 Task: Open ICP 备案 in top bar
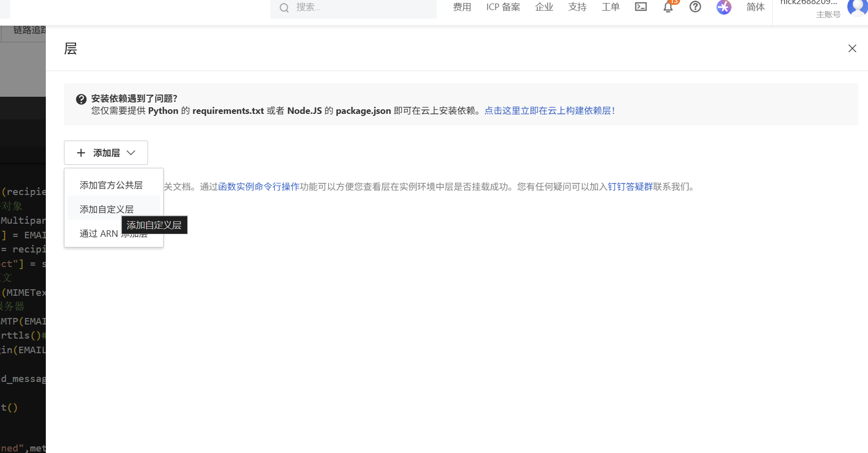point(503,7)
